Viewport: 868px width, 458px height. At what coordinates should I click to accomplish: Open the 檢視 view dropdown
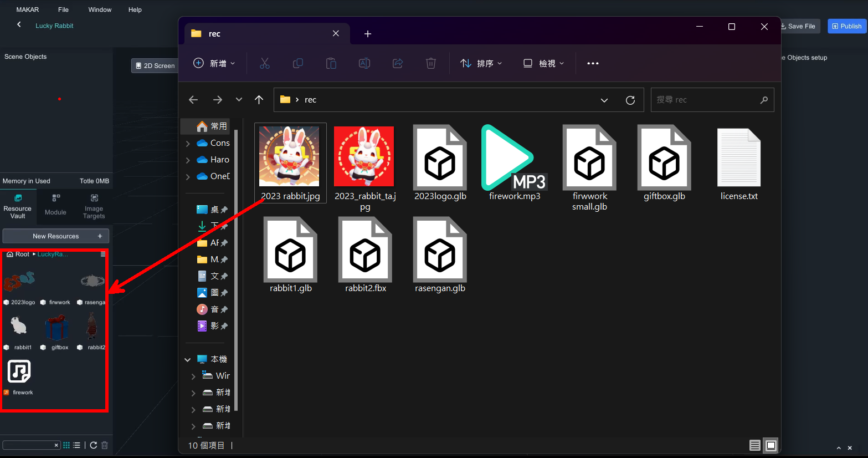pos(543,63)
